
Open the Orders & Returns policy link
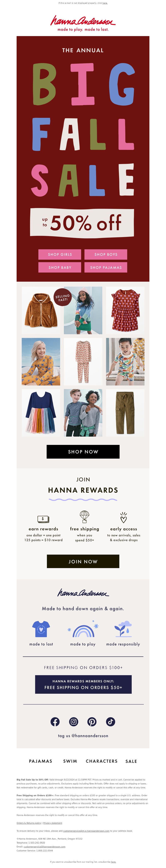(x=29, y=823)
